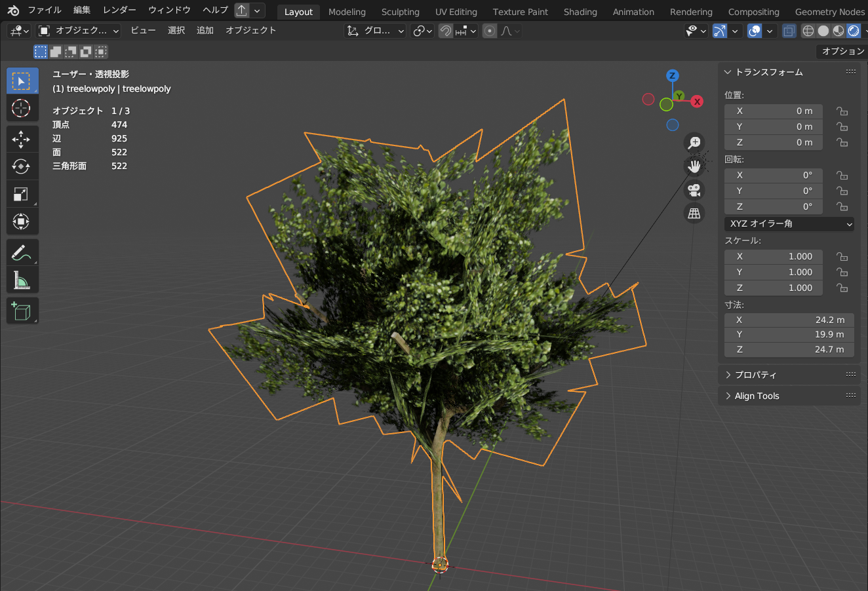Click the magnifier zoom icon beside the viewport
The height and width of the screenshot is (591, 868).
[x=694, y=142]
